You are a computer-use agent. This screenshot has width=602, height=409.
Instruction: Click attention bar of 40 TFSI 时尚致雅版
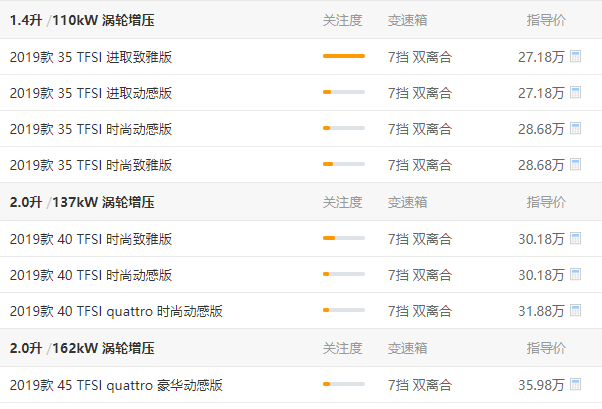[344, 238]
